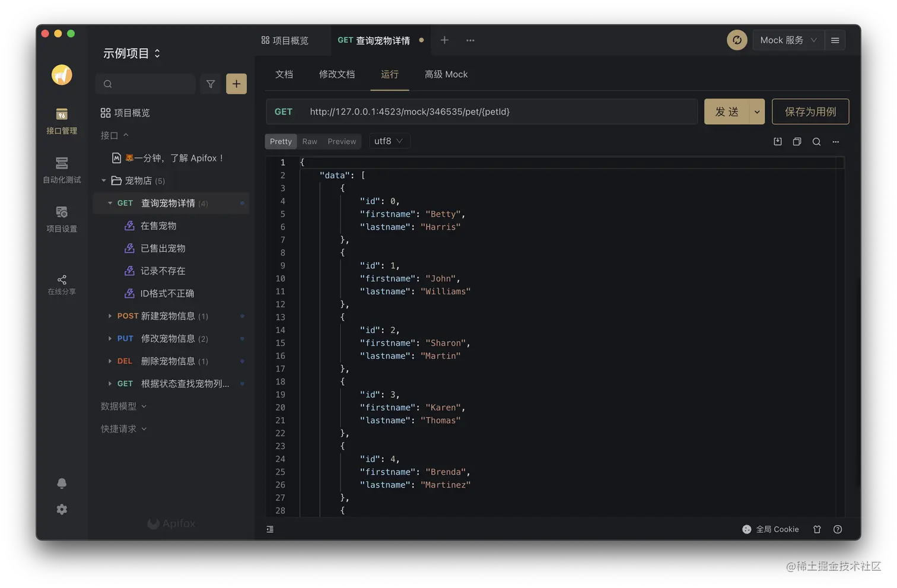Viewport: 897px width, 588px height.
Task: Switch to the 修改文档 tab
Action: point(336,74)
